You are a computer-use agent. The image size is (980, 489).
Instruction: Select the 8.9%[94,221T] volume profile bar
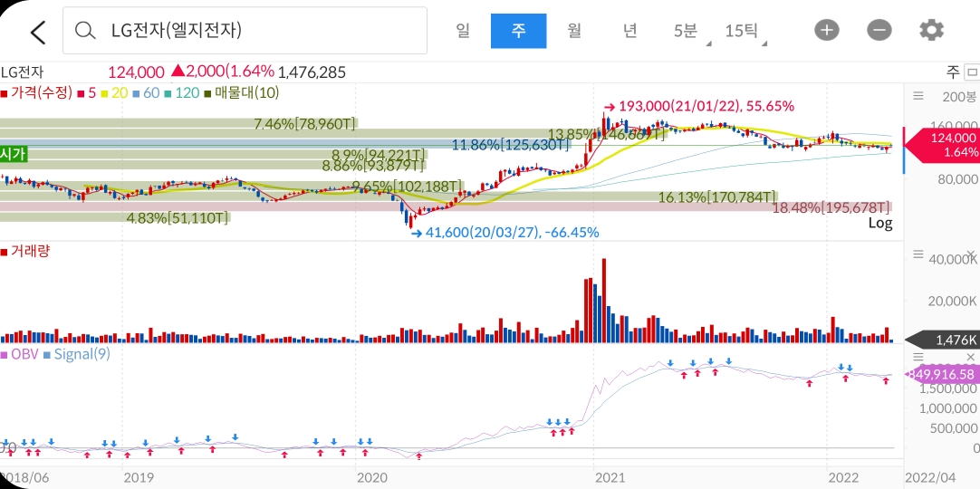click(213, 154)
